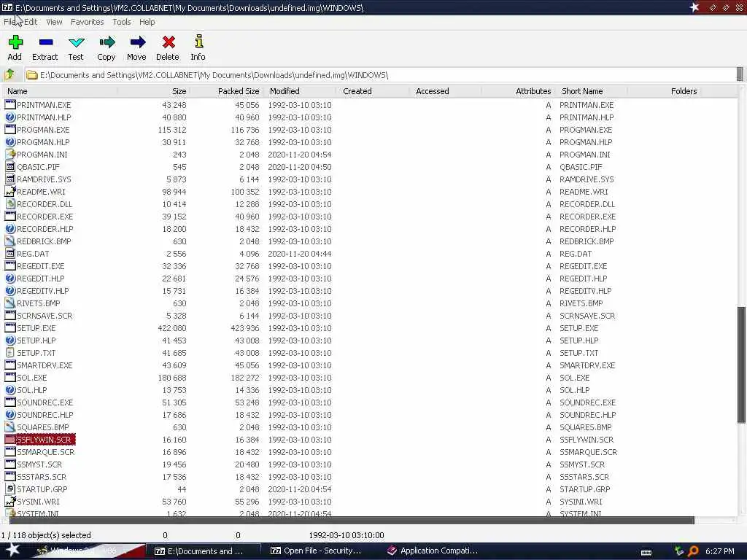Click the 6:27 PM taskbar clock

(x=719, y=551)
